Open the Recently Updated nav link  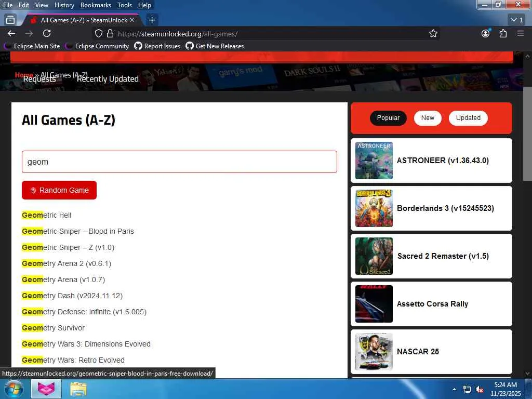click(x=108, y=79)
